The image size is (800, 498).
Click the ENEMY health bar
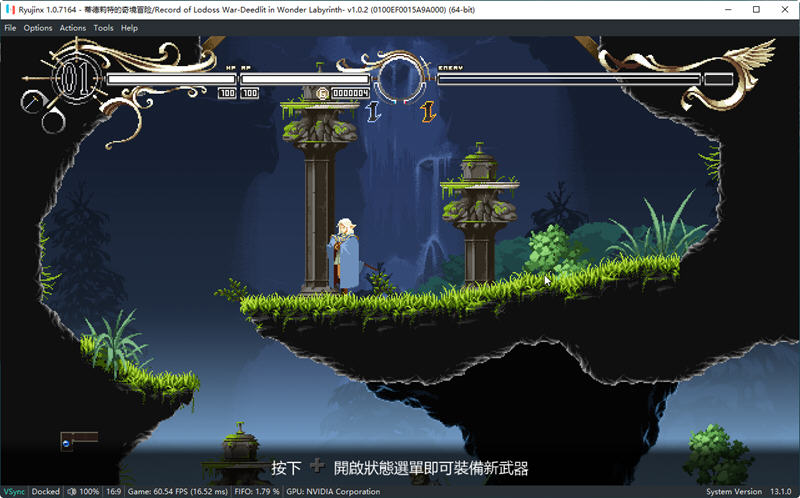(569, 79)
